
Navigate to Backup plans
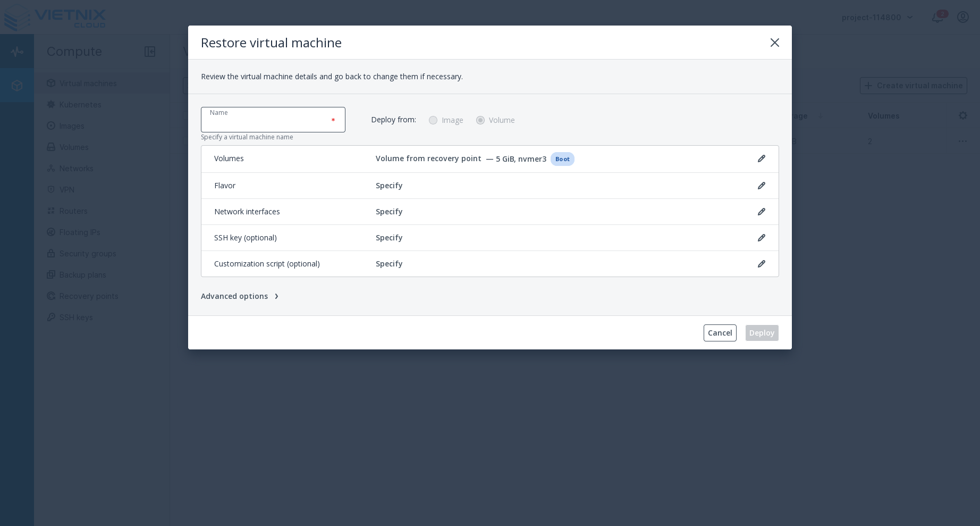[x=82, y=275]
